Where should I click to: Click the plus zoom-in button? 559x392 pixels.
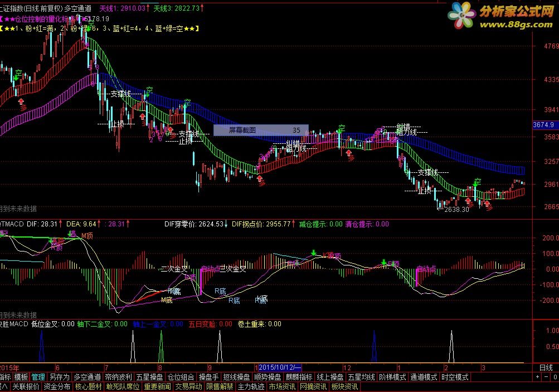(538, 377)
